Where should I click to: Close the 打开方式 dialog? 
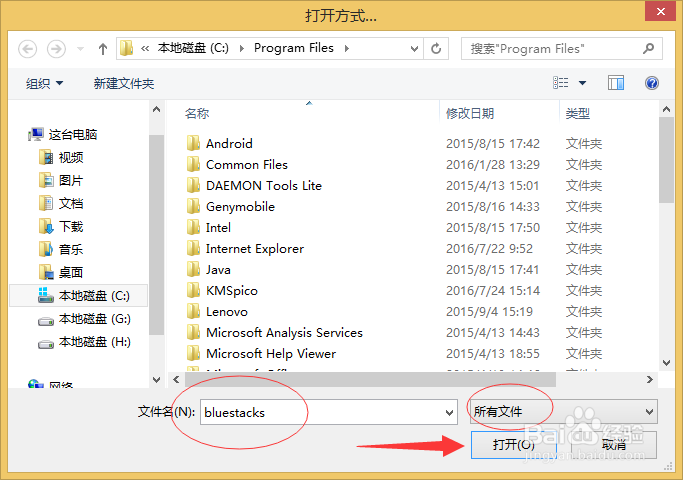click(x=660, y=11)
